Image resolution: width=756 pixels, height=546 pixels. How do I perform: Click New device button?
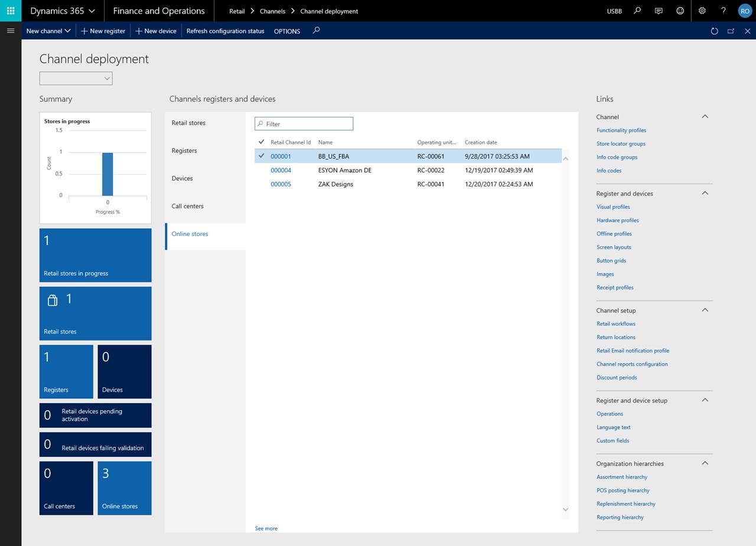point(156,31)
